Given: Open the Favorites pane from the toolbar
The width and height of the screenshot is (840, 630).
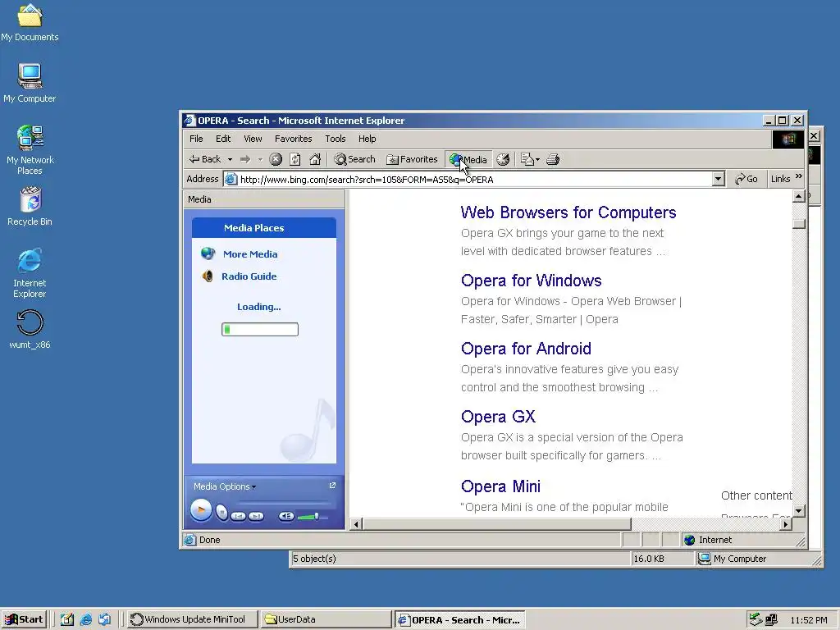Looking at the screenshot, I should click(412, 159).
